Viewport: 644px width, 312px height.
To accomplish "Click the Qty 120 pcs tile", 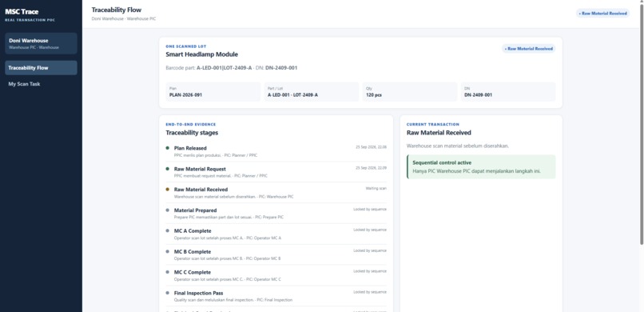I will point(409,92).
